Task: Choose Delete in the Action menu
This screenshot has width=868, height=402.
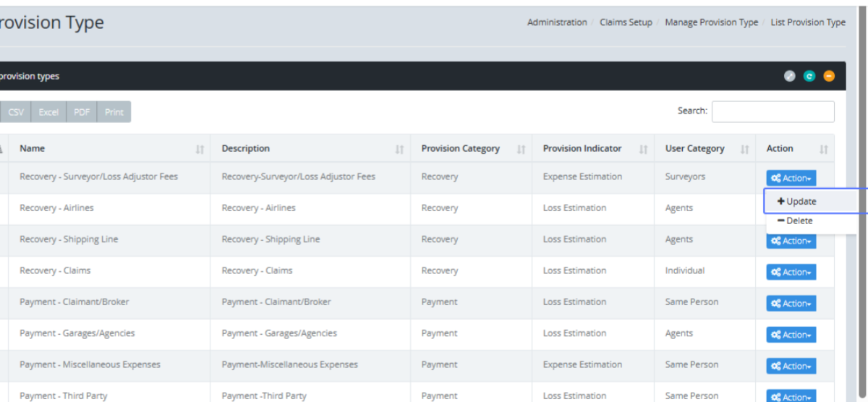Action: pos(795,221)
